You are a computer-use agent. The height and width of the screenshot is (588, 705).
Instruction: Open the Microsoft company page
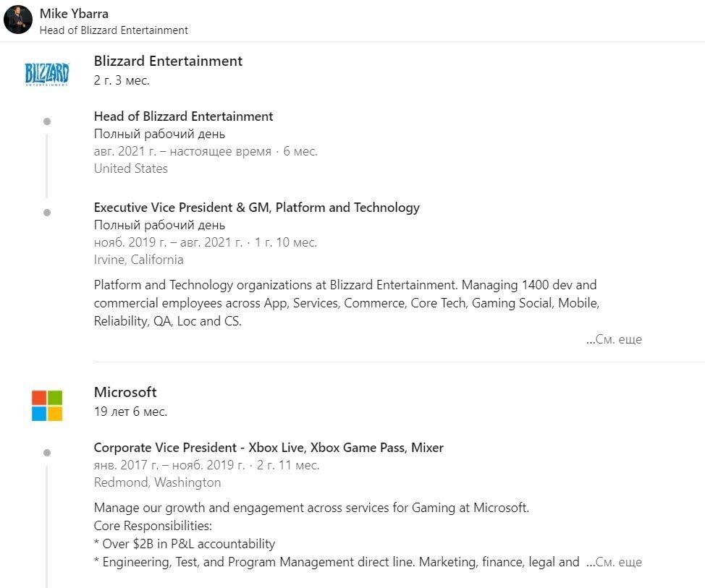coord(124,392)
